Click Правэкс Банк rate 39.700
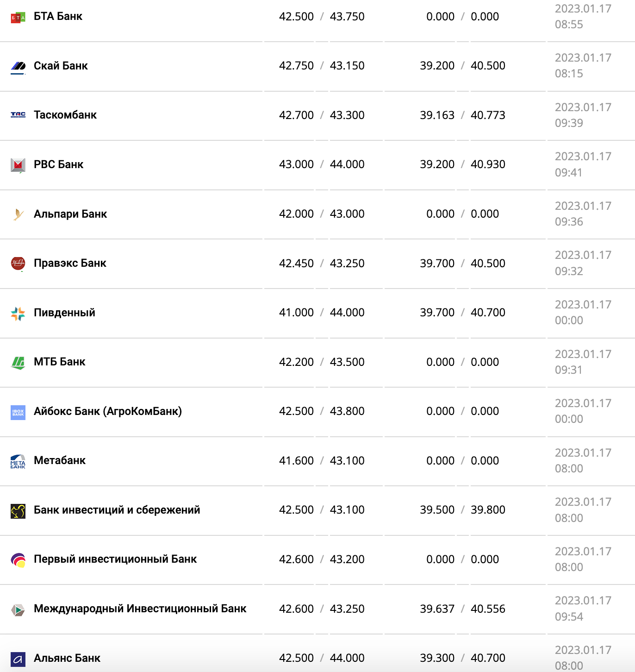The image size is (635, 672). [x=437, y=264]
